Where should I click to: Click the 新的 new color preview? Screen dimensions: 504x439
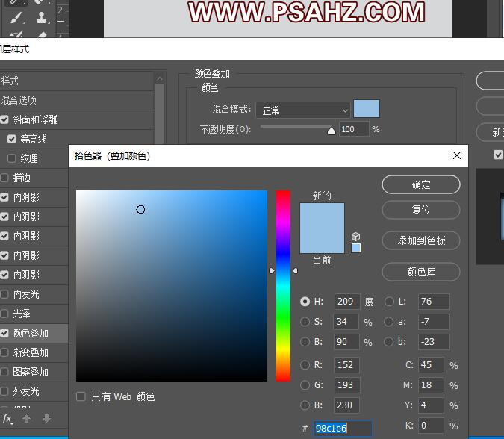(x=322, y=215)
